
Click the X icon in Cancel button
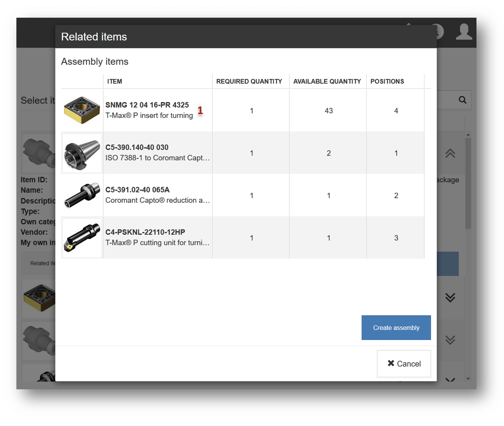point(391,363)
